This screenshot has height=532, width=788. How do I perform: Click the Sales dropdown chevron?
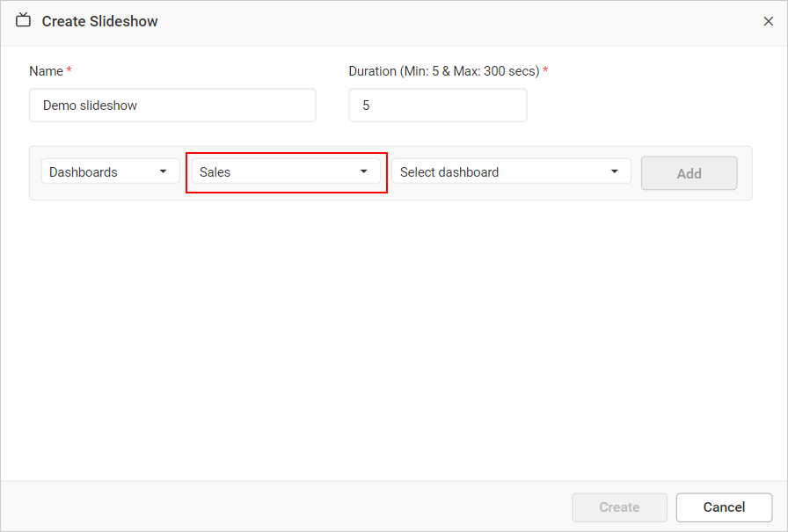364,171
